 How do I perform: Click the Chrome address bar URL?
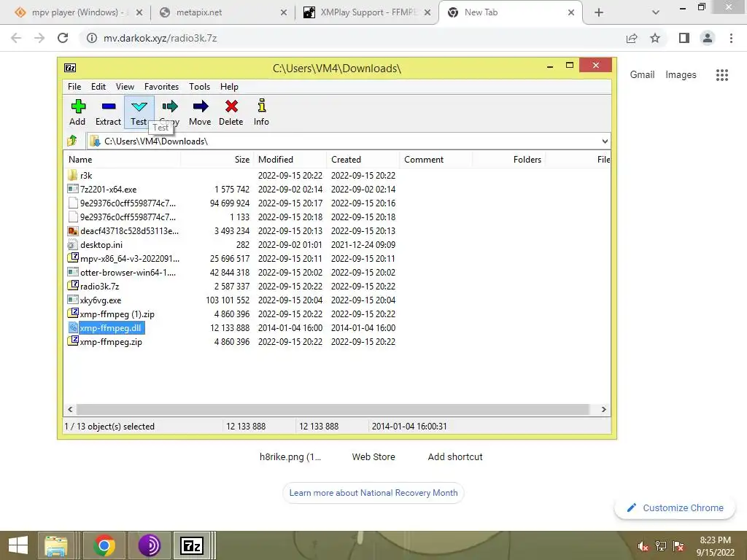pos(160,38)
